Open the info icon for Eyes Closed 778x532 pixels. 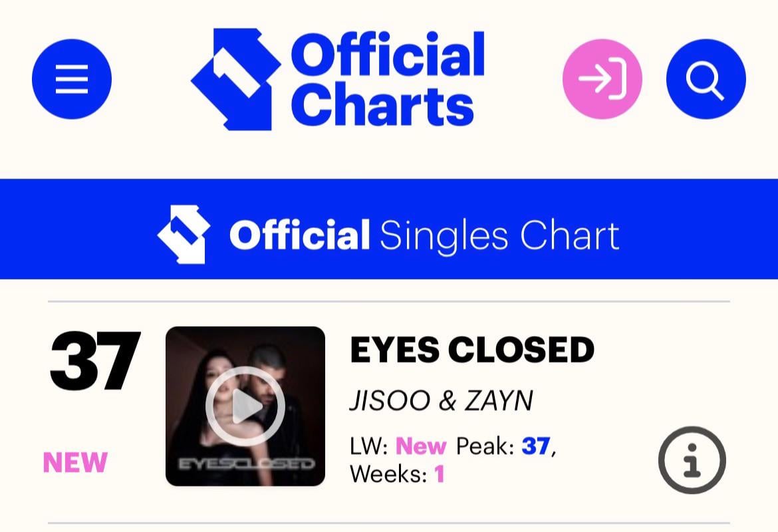(694, 461)
